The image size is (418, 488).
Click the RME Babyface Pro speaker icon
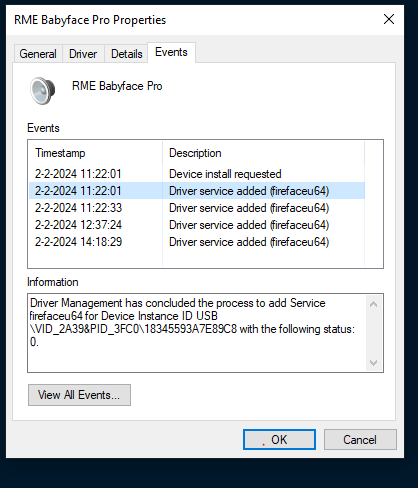pyautogui.click(x=43, y=91)
